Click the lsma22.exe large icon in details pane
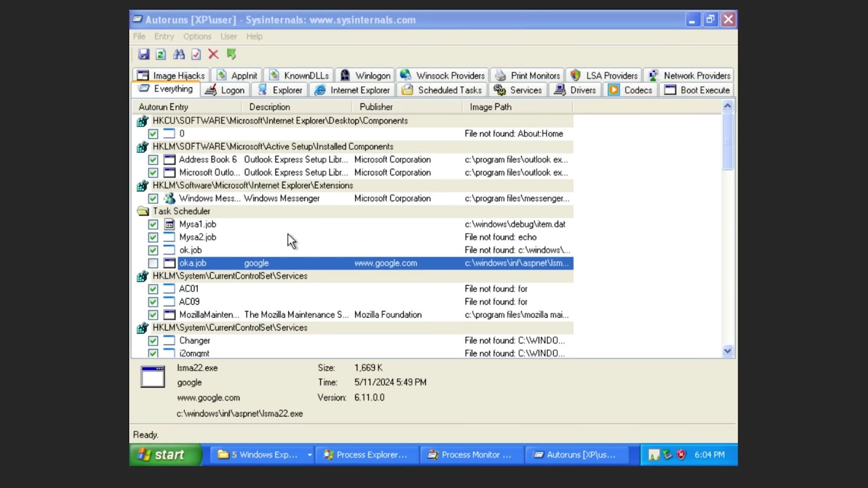Image resolution: width=868 pixels, height=488 pixels. (153, 376)
